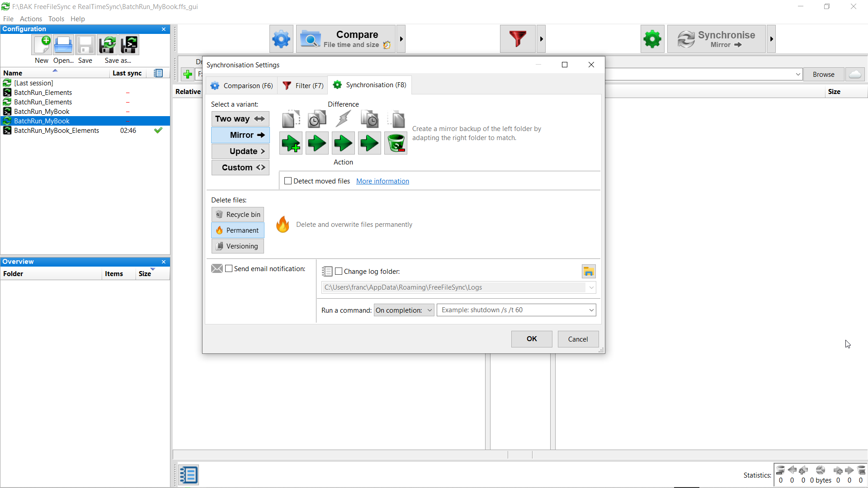Open the On completion dropdown
868x488 pixels.
pyautogui.click(x=404, y=310)
